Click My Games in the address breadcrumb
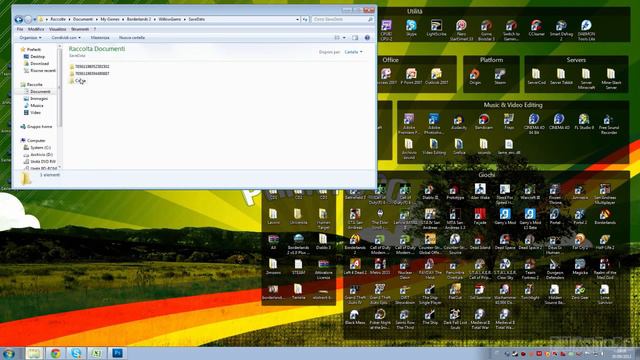 [x=110, y=19]
